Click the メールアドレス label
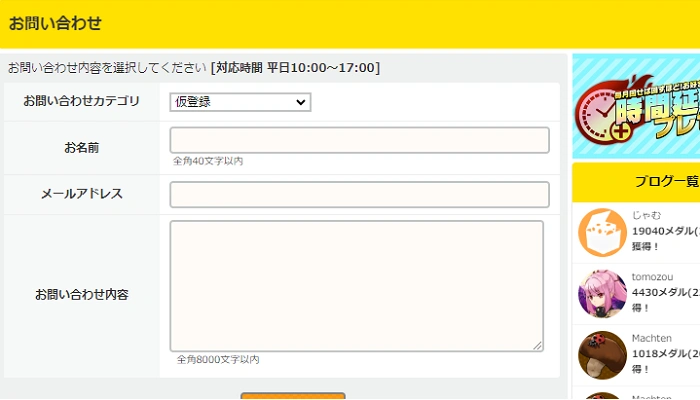Image resolution: width=700 pixels, height=400 pixels. point(82,194)
